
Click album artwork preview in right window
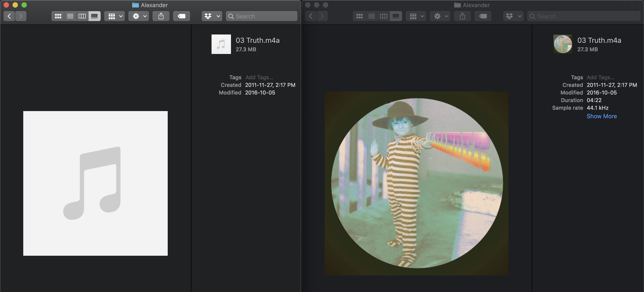coord(417,183)
